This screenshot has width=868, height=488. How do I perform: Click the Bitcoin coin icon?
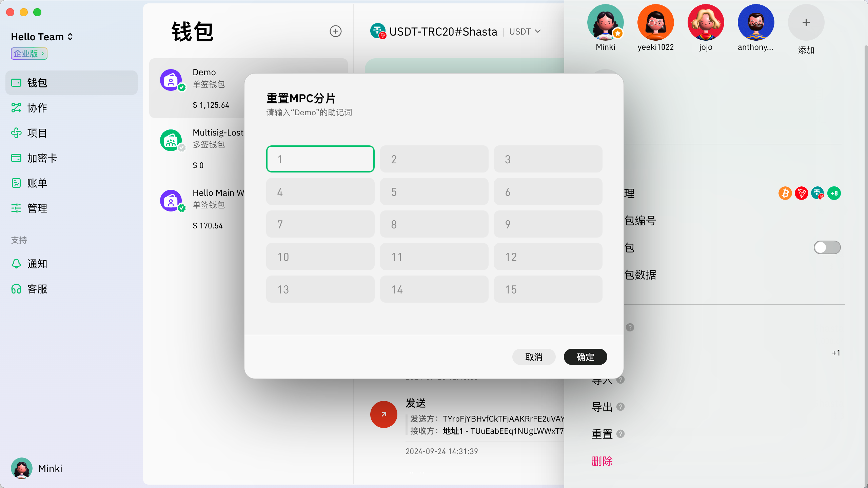[x=785, y=193]
